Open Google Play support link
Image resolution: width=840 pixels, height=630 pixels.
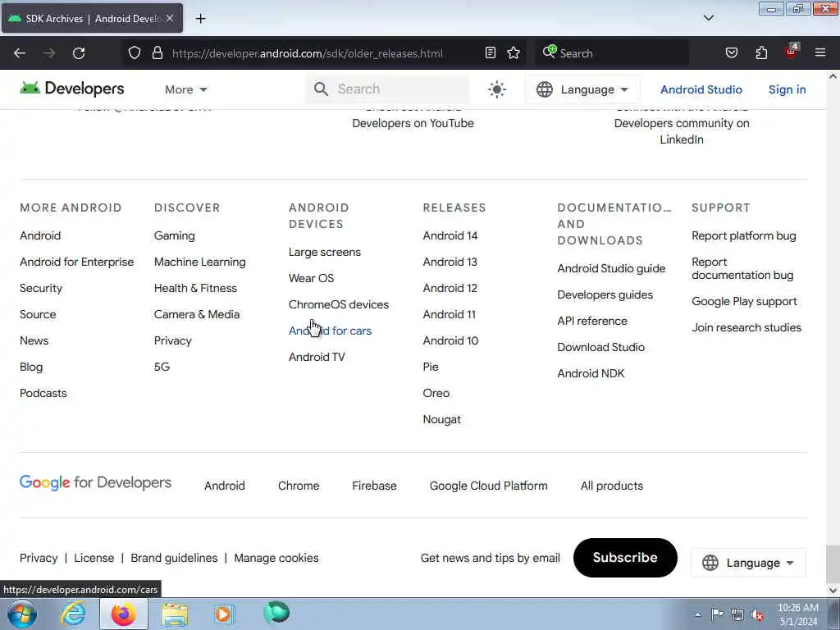tap(744, 301)
